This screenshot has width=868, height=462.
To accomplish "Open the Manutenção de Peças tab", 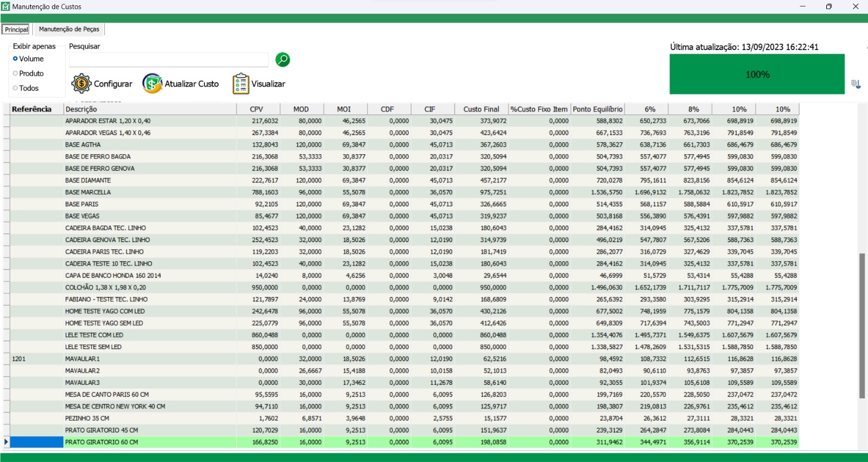I will coord(69,29).
